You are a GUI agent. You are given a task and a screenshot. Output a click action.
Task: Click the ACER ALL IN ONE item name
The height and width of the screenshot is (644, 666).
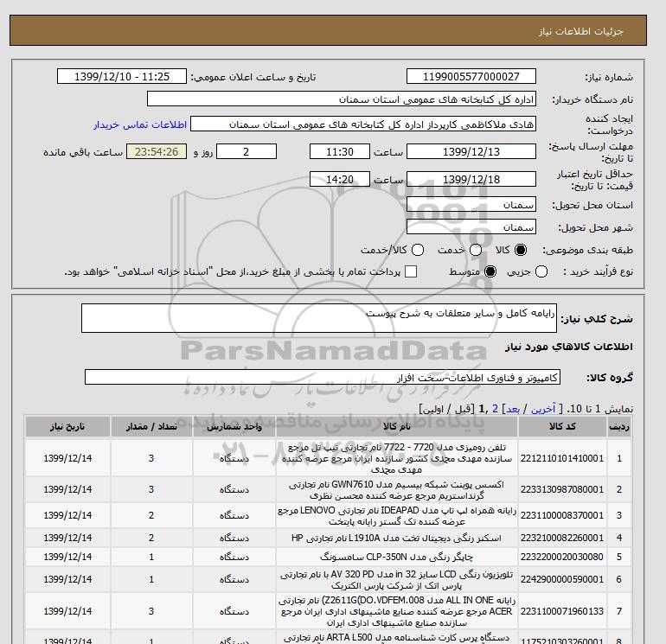tap(397, 611)
